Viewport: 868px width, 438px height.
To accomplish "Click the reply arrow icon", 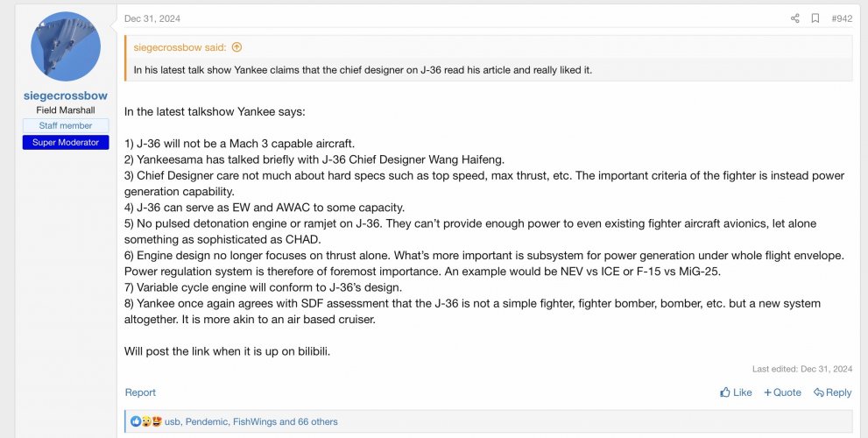I will click(819, 392).
